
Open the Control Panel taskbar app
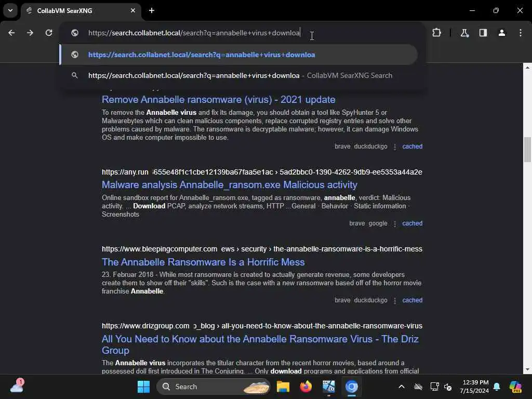[328, 387]
